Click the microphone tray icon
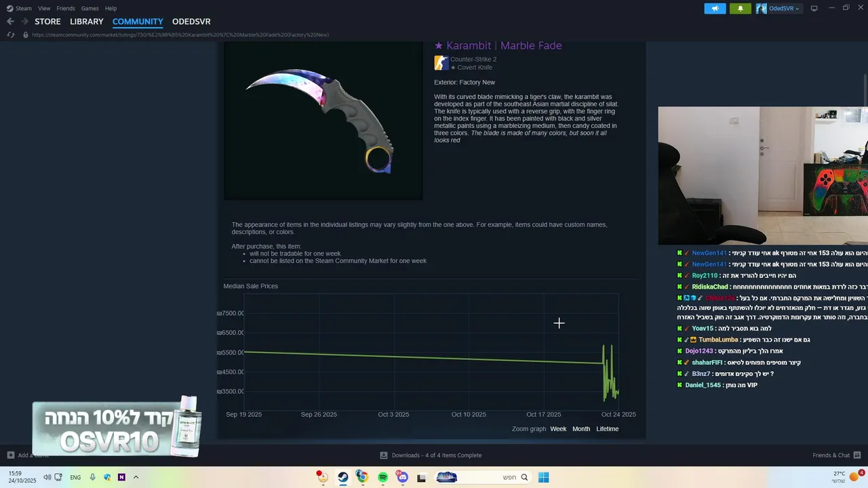 [92, 477]
